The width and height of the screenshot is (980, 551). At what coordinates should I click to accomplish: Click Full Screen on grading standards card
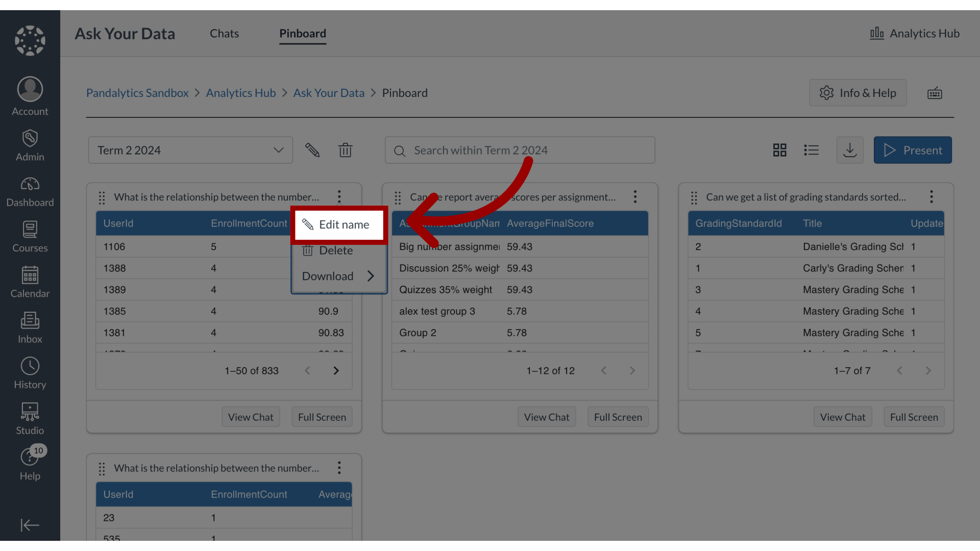(x=914, y=417)
